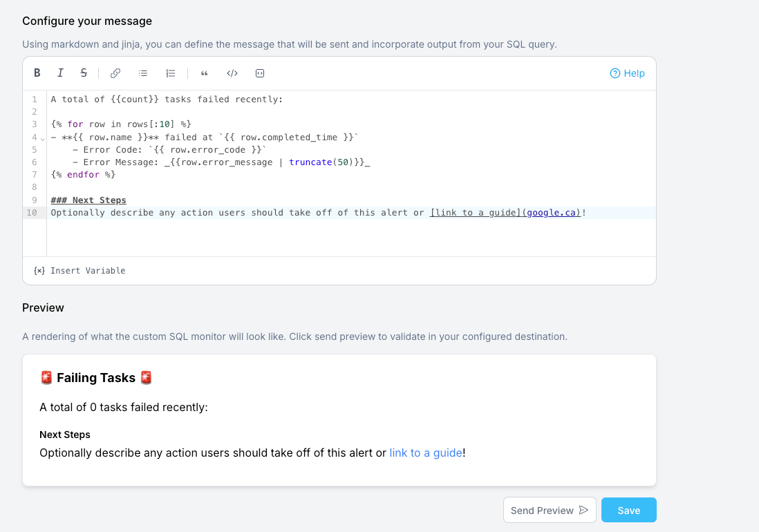Insert a numbered list
This screenshot has height=532, width=759.
tap(170, 73)
